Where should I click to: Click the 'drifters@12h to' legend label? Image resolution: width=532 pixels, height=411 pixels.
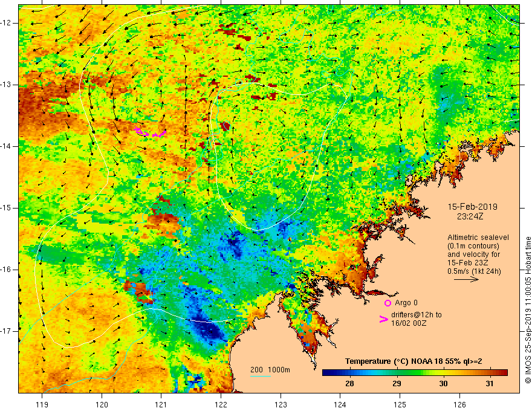tap(417, 315)
